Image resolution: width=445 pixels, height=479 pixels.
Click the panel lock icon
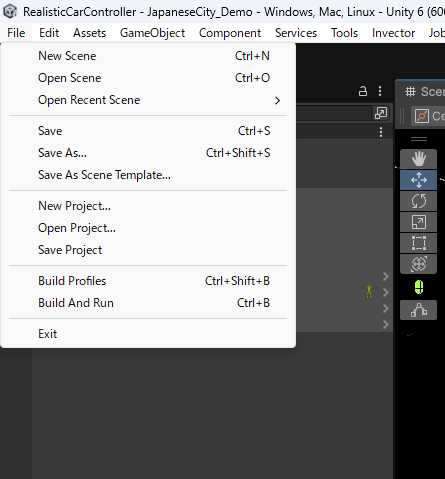pos(363,91)
